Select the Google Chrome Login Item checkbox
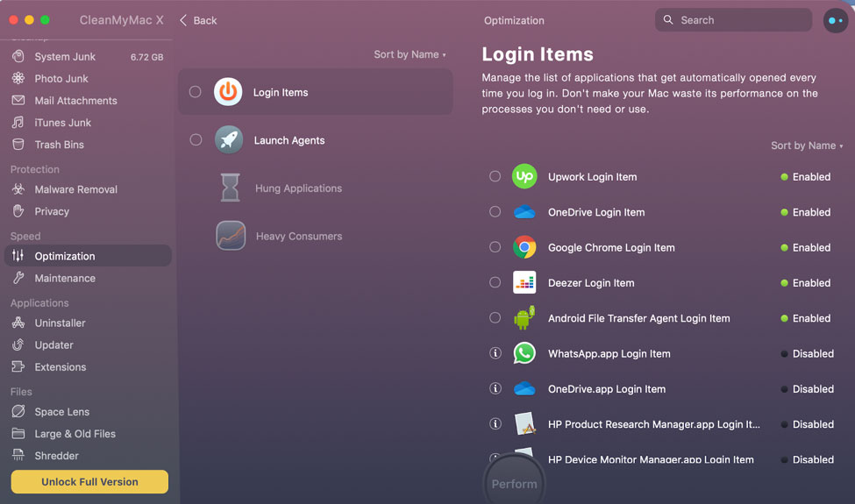 [x=495, y=247]
